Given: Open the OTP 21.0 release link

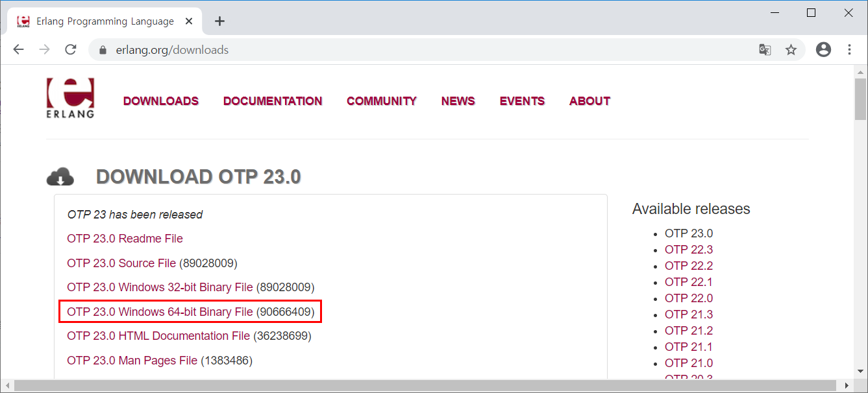Looking at the screenshot, I should pyautogui.click(x=689, y=363).
